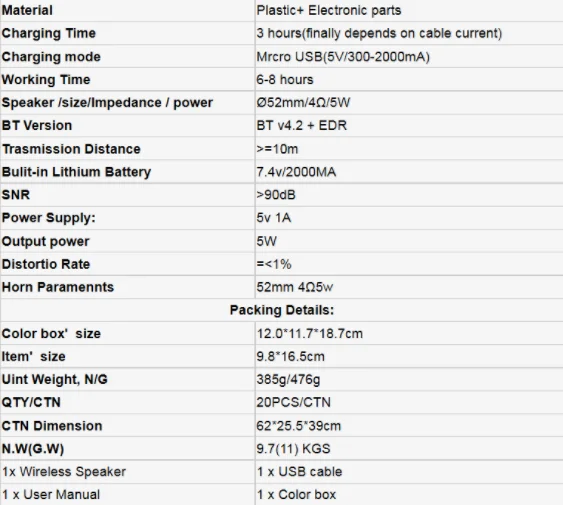Viewport: 563px width, 505px height.
Task: Select the 385g/476g unit weight value
Action: coord(288,379)
